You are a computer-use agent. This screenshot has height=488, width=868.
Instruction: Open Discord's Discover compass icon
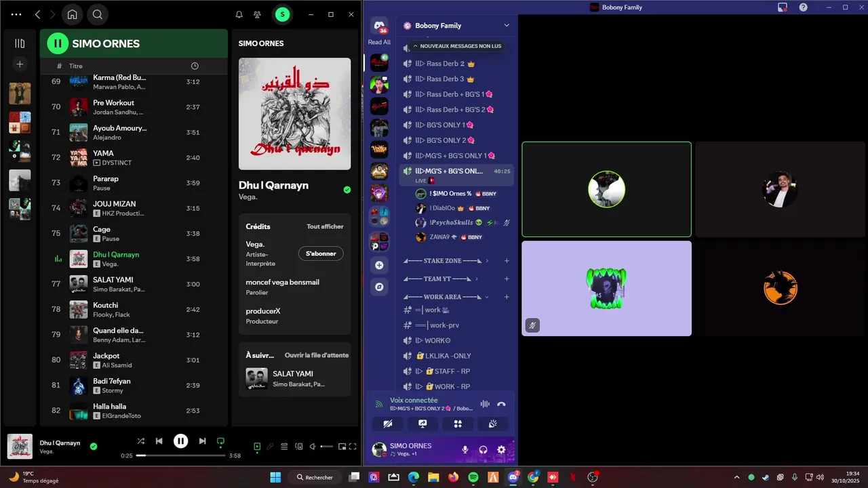379,287
